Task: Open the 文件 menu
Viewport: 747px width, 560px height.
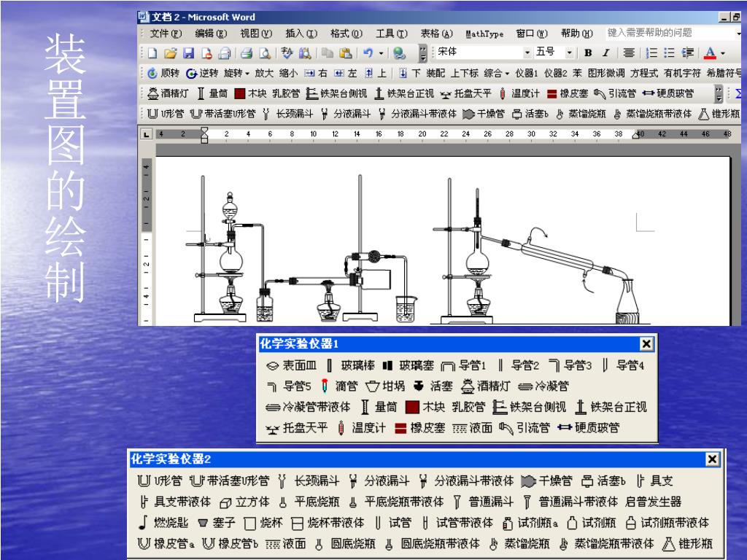Action: 166,34
